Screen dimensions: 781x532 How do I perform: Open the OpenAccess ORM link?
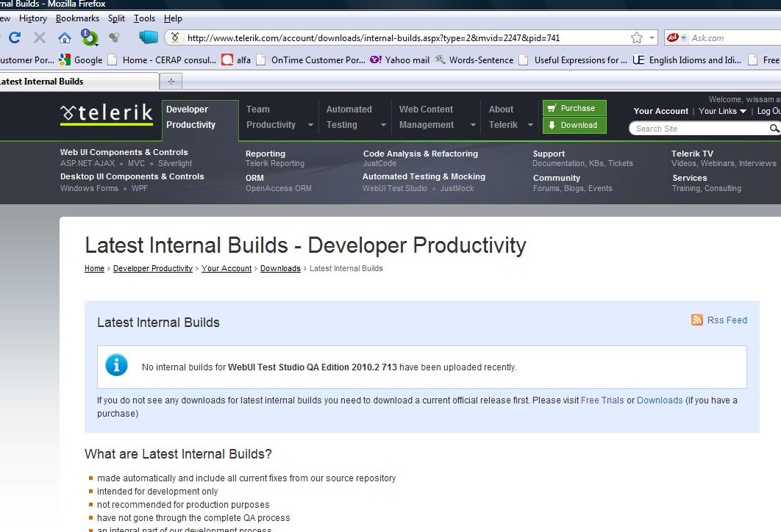pyautogui.click(x=279, y=188)
